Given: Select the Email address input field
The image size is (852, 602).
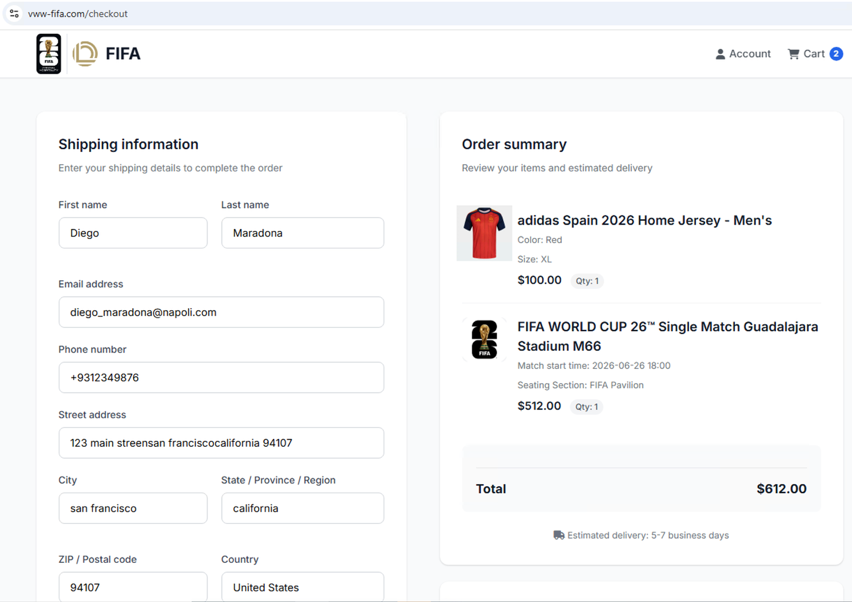Looking at the screenshot, I should pos(221,312).
